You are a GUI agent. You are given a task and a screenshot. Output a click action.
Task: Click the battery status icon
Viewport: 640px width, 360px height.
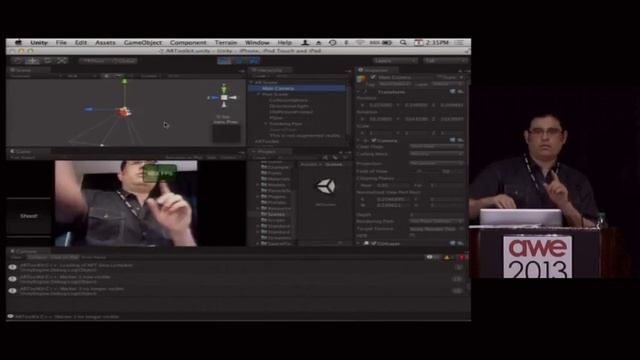(387, 42)
